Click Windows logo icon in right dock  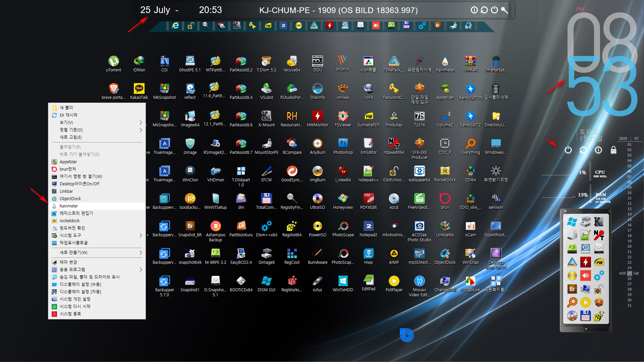[x=572, y=222]
